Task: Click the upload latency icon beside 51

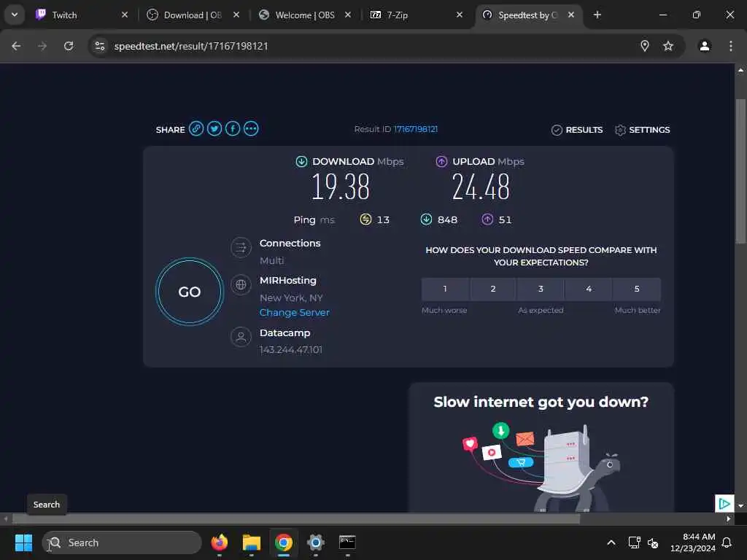Action: click(x=487, y=219)
